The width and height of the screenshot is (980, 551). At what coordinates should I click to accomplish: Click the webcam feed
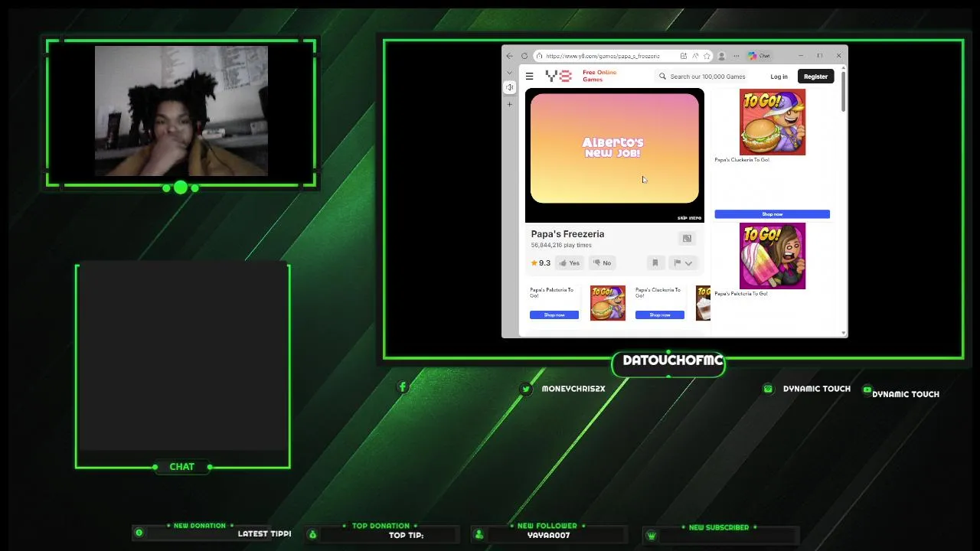point(181,111)
